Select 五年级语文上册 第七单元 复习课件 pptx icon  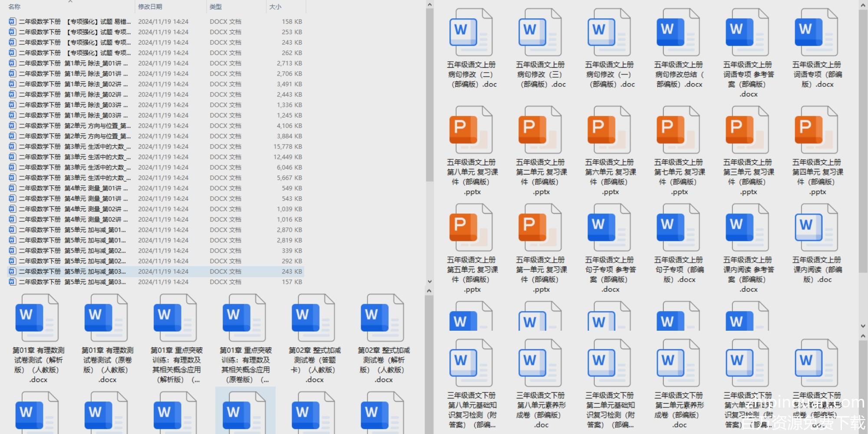[678, 130]
